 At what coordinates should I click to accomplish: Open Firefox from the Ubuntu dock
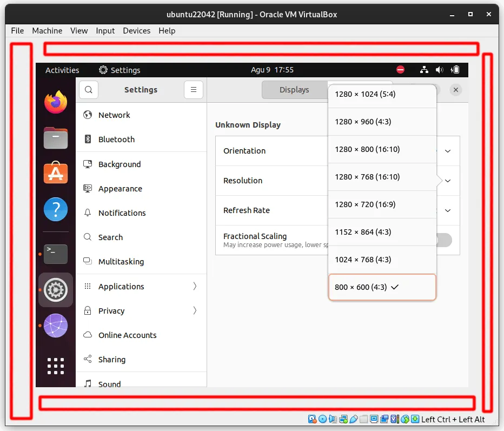click(x=56, y=102)
